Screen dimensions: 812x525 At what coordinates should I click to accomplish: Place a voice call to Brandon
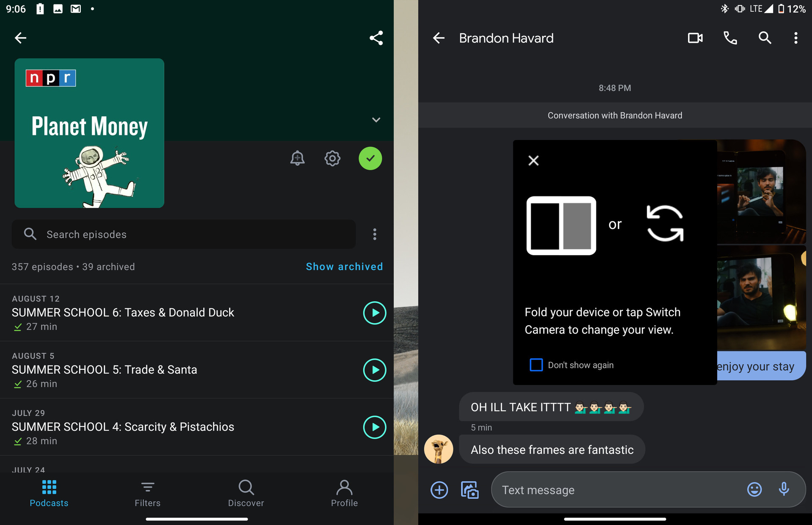[730, 38]
